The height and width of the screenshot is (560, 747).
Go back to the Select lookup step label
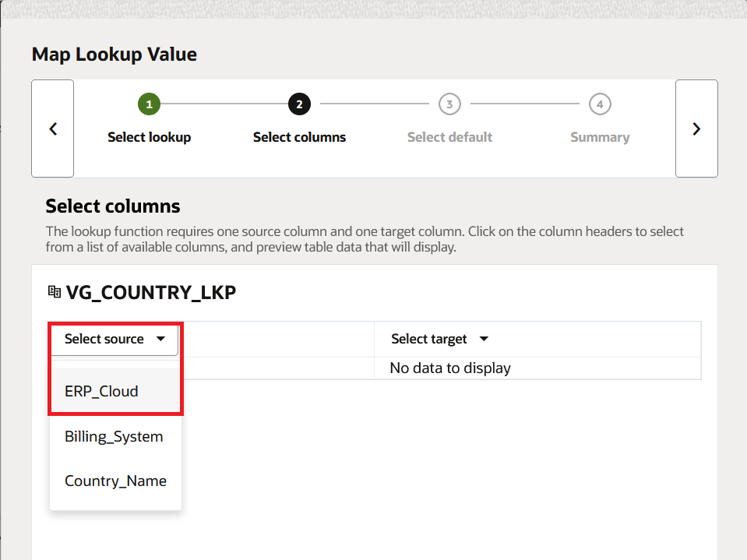point(149,137)
